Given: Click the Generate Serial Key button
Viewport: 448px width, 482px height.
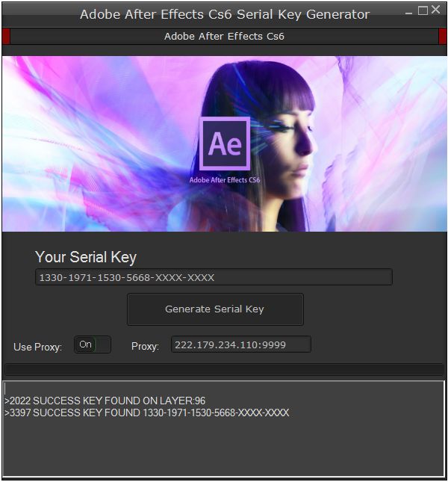Looking at the screenshot, I should click(215, 309).
